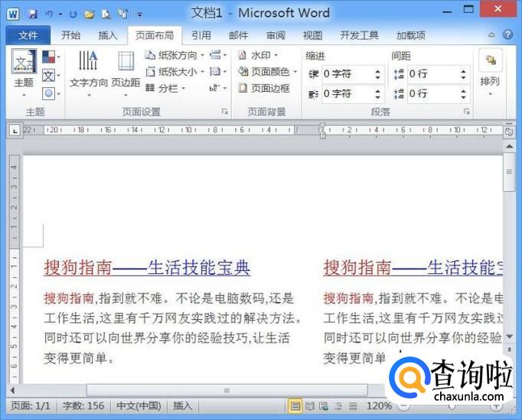Toggle the ruler button above the scrollbar

(x=509, y=132)
